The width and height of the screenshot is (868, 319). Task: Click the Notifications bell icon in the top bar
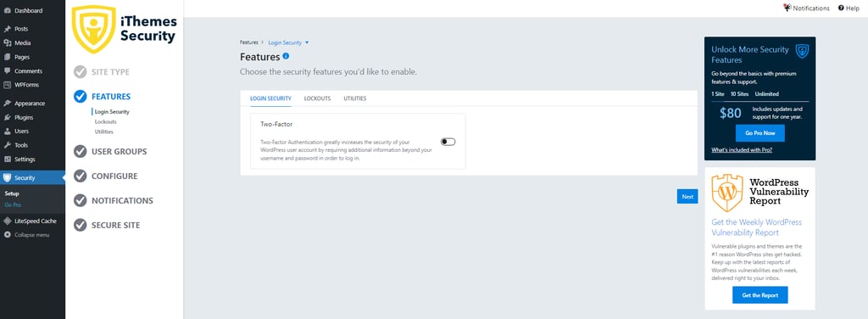pyautogui.click(x=787, y=8)
